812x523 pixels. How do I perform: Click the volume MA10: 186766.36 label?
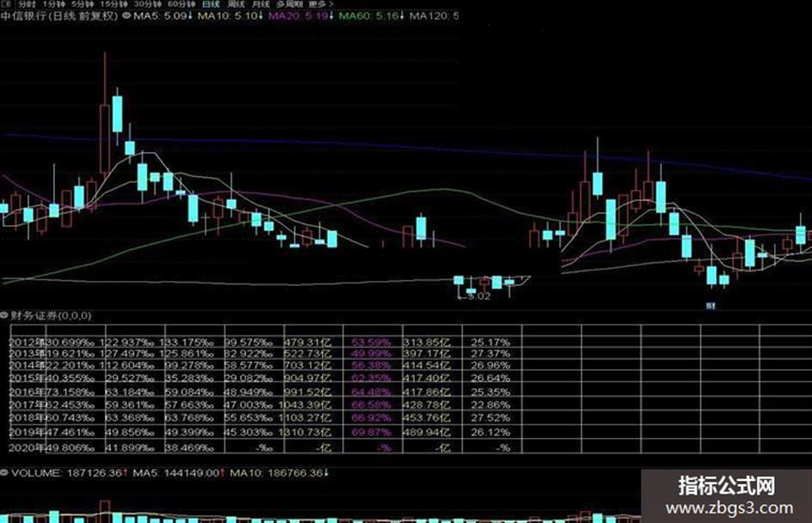[x=279, y=473]
